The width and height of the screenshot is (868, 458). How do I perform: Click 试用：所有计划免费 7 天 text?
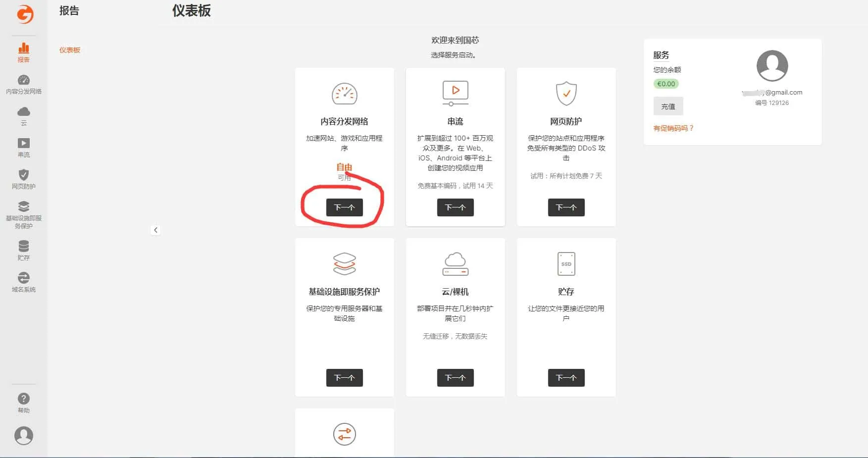566,176
